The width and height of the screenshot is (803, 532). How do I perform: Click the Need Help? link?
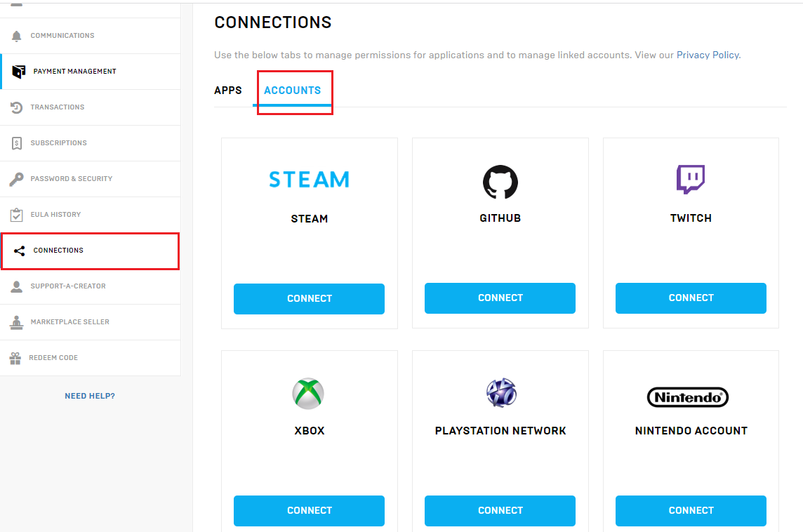[90, 396]
